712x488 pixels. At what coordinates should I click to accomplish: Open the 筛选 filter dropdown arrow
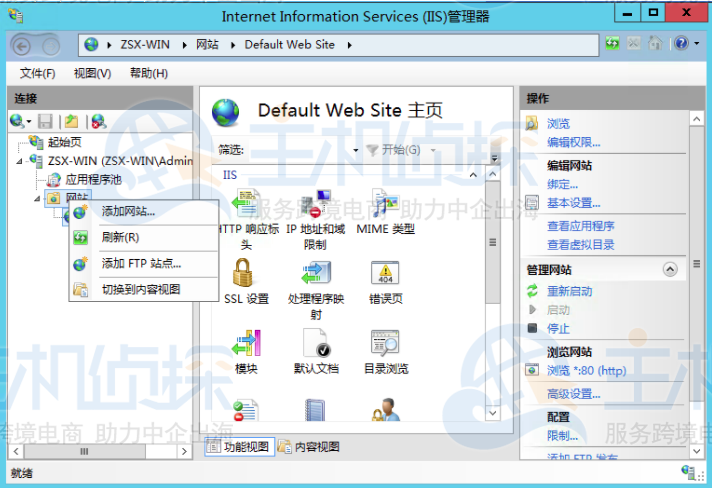356,150
